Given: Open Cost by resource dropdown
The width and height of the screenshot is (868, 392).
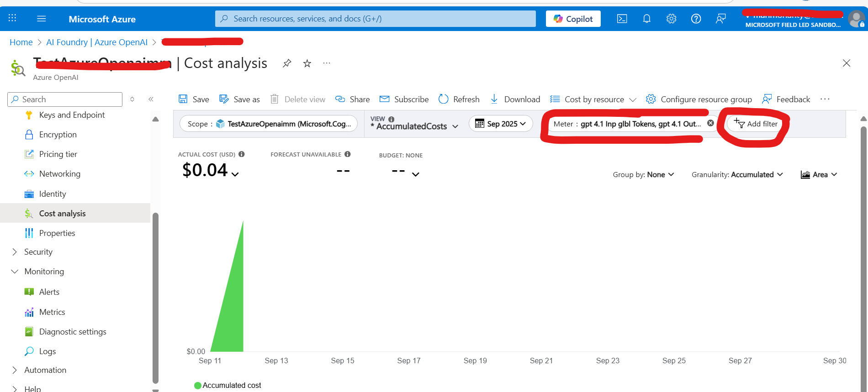Looking at the screenshot, I should pyautogui.click(x=593, y=99).
